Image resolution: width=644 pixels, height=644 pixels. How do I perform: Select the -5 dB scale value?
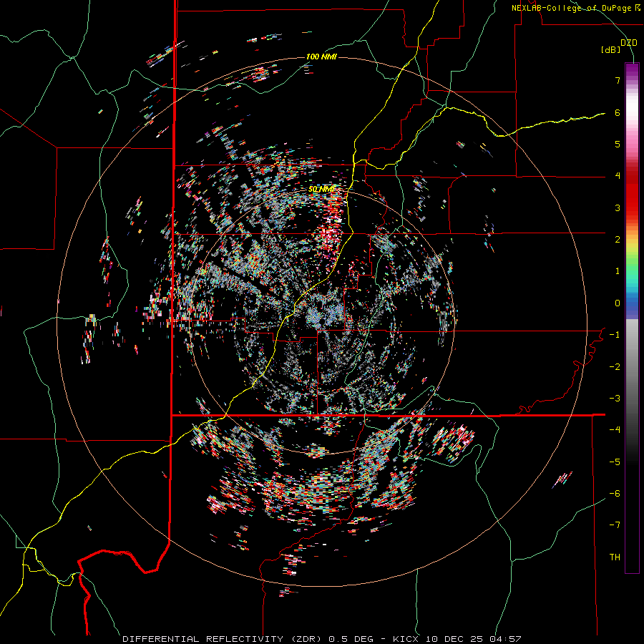click(x=615, y=462)
